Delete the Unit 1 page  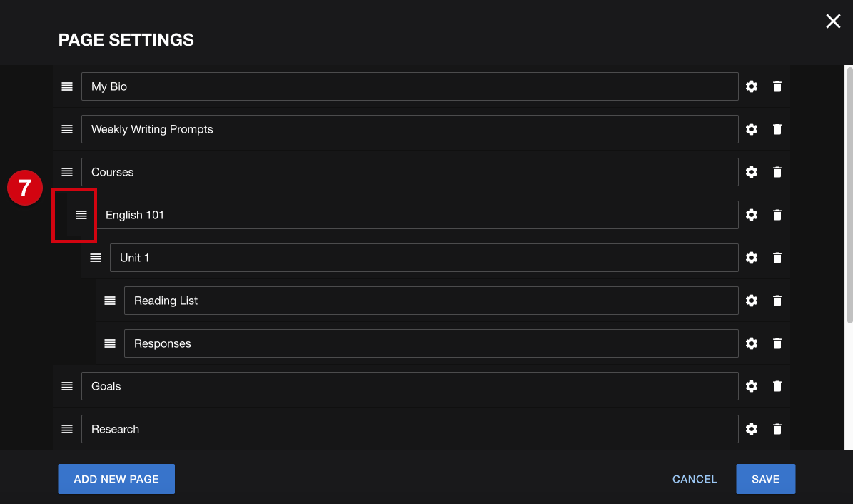click(777, 258)
